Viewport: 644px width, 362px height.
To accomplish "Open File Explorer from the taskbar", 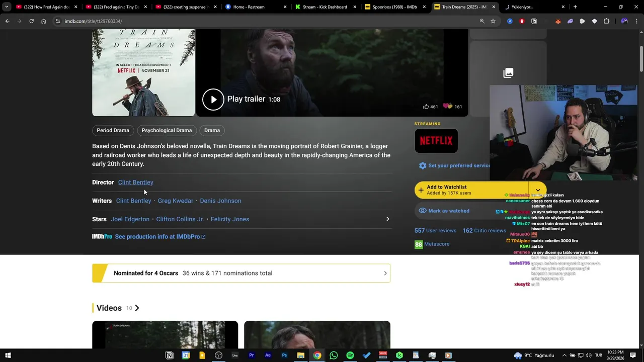I will (301, 355).
